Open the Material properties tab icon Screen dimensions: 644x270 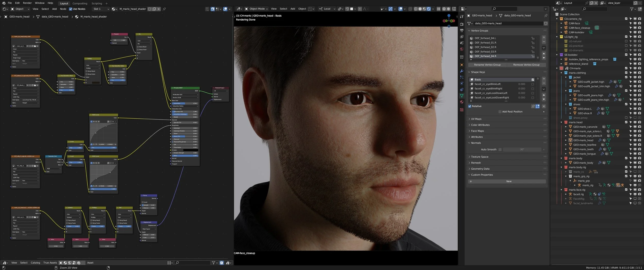[x=462, y=102]
